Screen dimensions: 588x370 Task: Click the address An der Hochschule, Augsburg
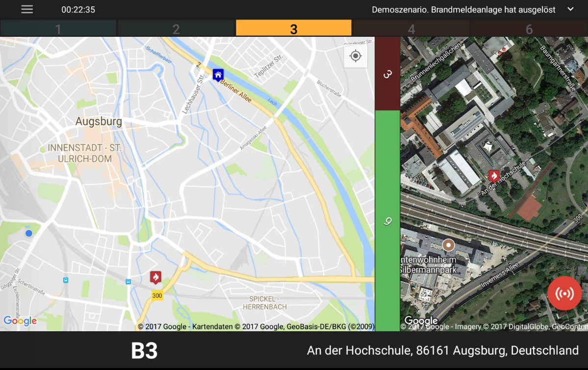coord(442,350)
